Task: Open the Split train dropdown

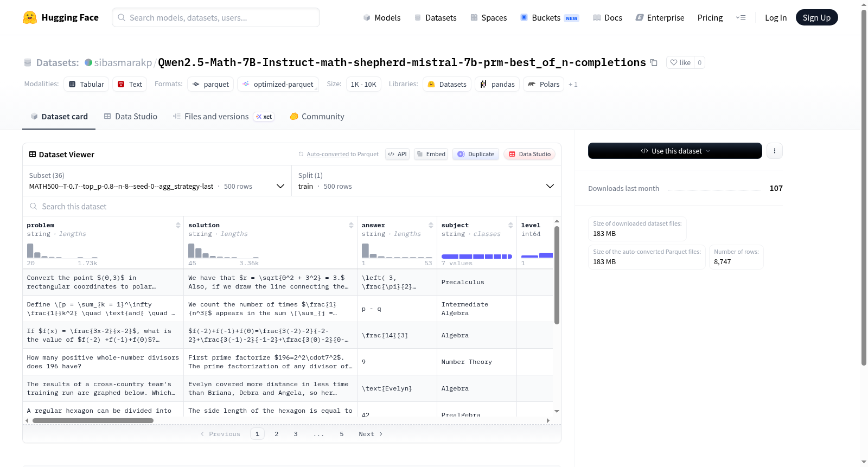Action: point(426,181)
